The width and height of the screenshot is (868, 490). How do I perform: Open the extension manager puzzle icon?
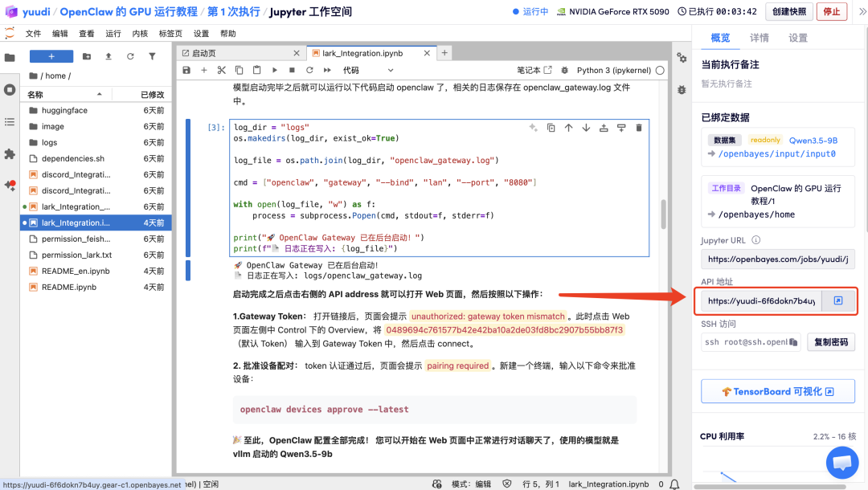[10, 153]
